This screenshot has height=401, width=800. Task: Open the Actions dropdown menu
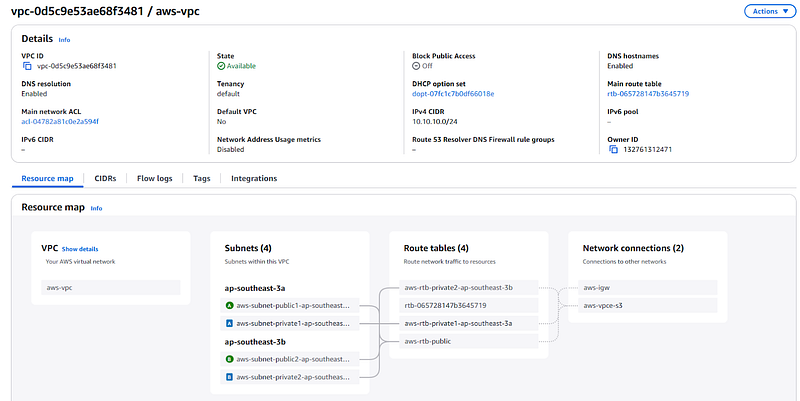point(770,11)
